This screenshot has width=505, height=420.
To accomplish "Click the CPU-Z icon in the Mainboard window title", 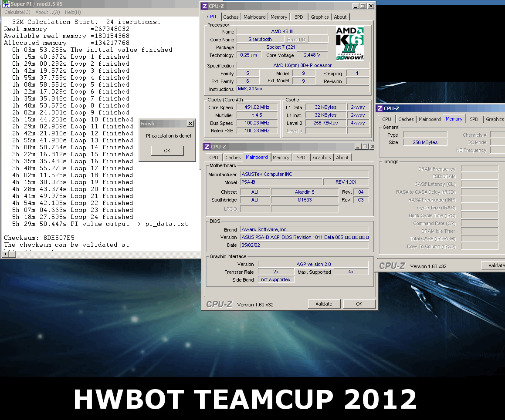I will tap(207, 147).
